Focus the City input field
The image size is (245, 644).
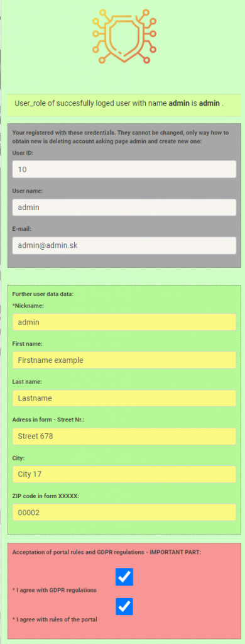(124, 474)
